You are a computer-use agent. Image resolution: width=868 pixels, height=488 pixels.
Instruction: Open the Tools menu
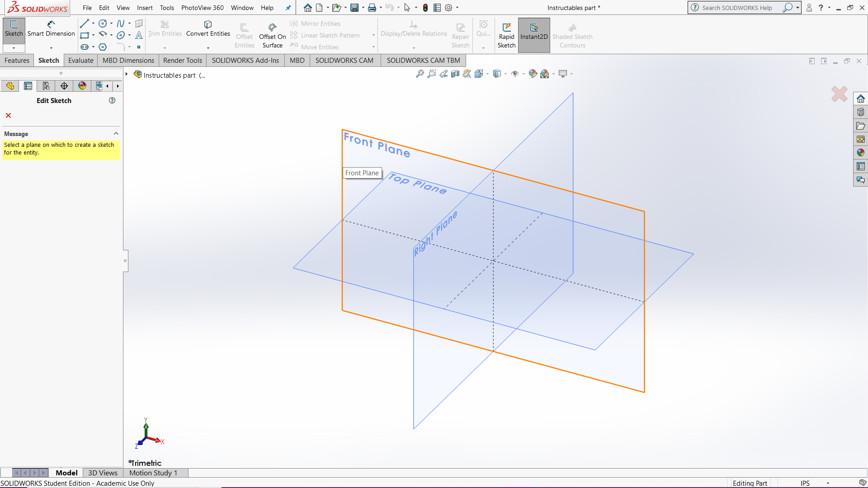167,8
